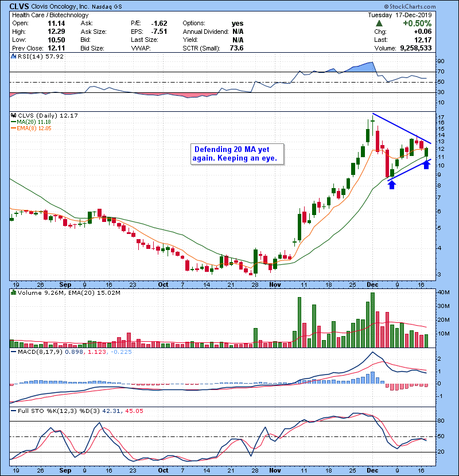
Task: Click the MACD histogram value -0.225
Action: [x=122, y=352]
